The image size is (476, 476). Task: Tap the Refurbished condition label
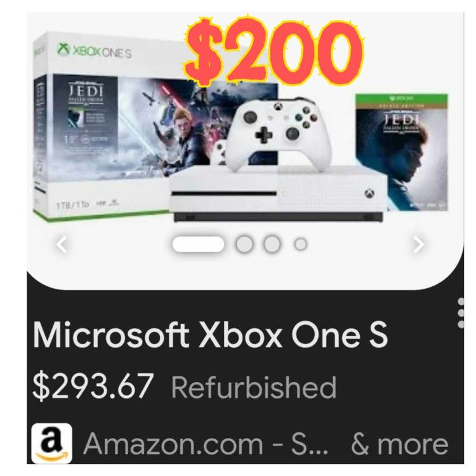pyautogui.click(x=254, y=387)
